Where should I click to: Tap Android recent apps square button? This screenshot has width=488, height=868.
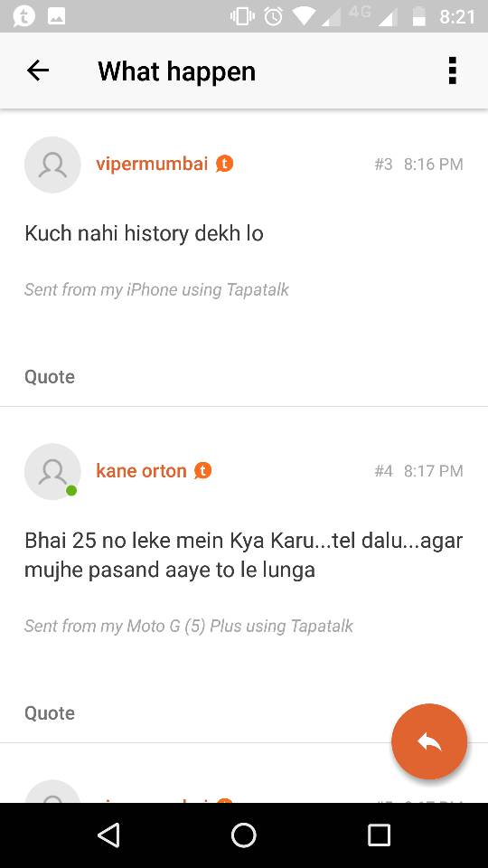pos(379,835)
